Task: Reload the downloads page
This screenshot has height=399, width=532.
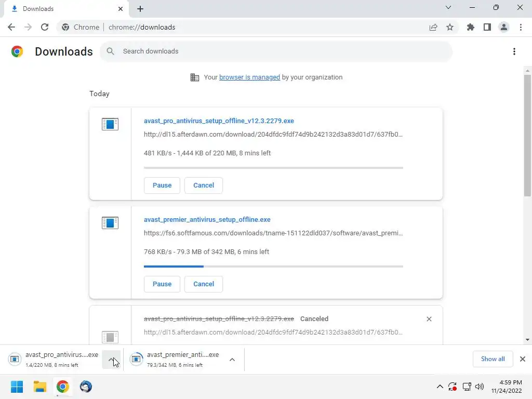Action: [45, 27]
